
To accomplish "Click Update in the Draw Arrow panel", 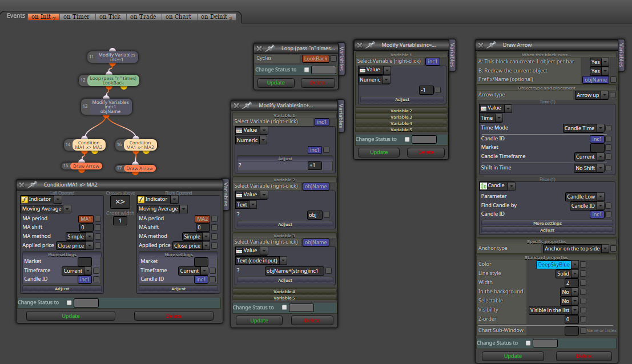I will pyautogui.click(x=513, y=356).
